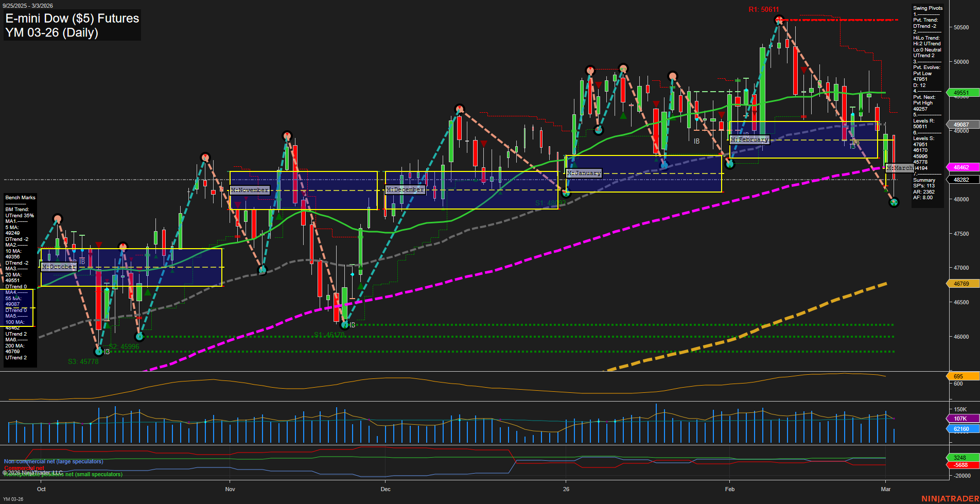This screenshot has width=980, height=504.
Task: Click the swing high pivot marker above R1: 50611
Action: [778, 20]
